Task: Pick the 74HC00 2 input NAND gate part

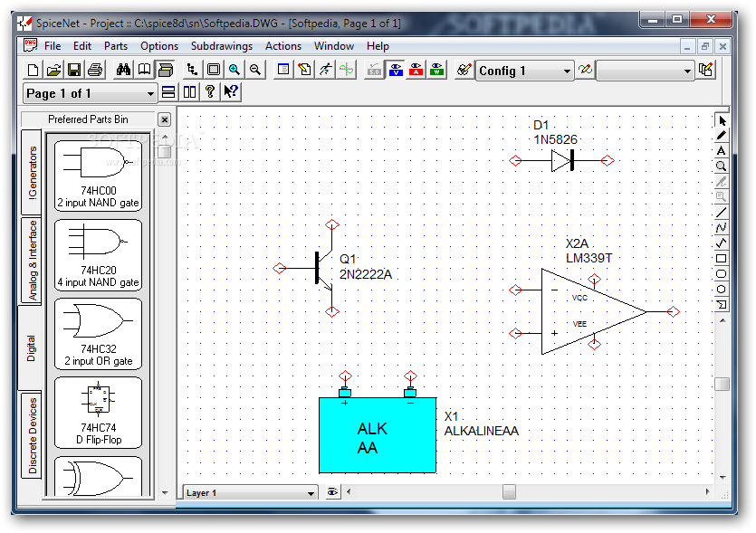Action: [x=99, y=176]
